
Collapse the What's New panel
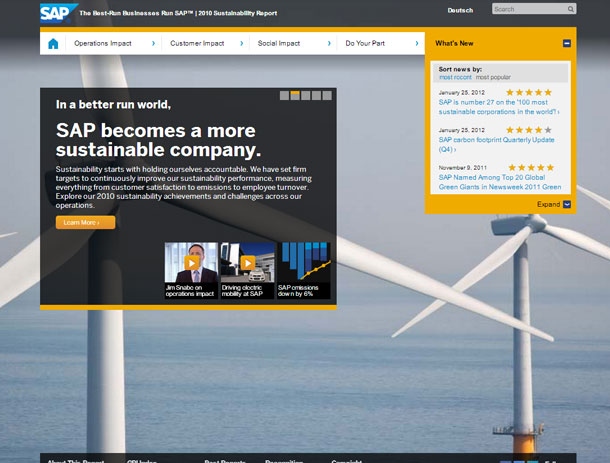click(x=567, y=43)
